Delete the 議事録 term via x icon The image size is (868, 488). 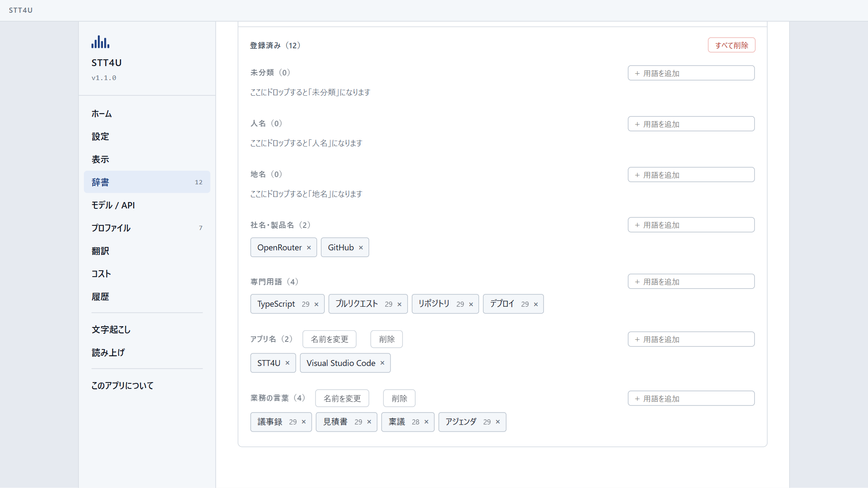[x=304, y=422]
